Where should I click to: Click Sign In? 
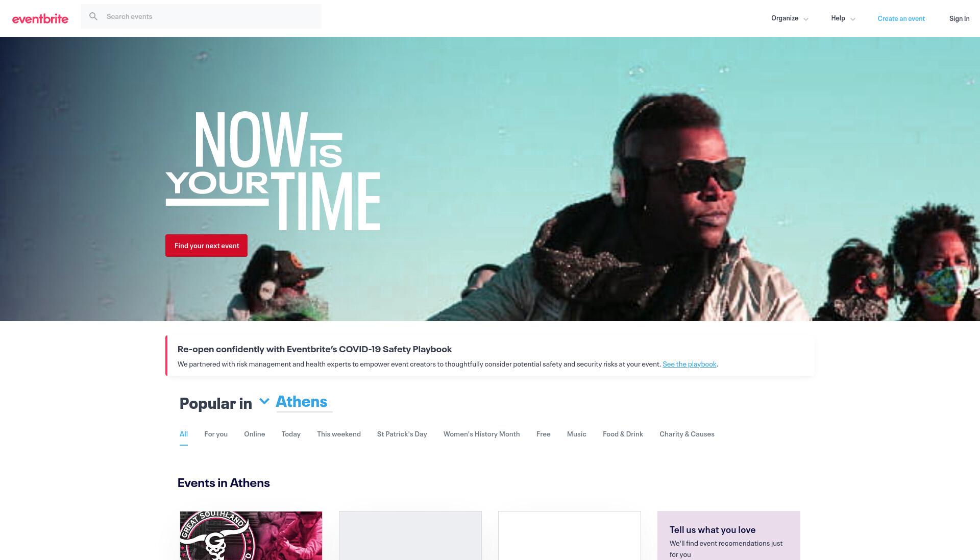[x=959, y=18]
